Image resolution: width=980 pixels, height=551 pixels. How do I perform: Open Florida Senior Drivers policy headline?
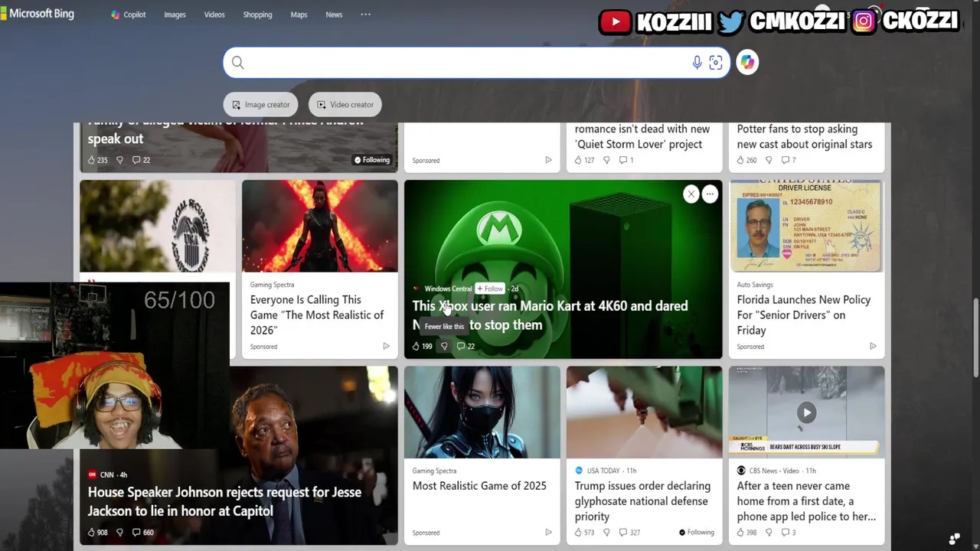point(804,315)
